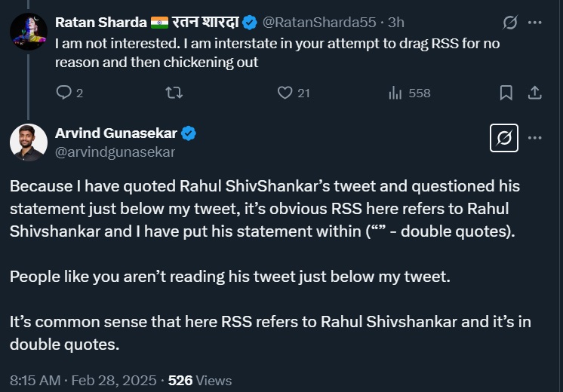Open Grok icon on Ratan Sharda's tweet
This screenshot has height=392, width=563.
click(510, 23)
